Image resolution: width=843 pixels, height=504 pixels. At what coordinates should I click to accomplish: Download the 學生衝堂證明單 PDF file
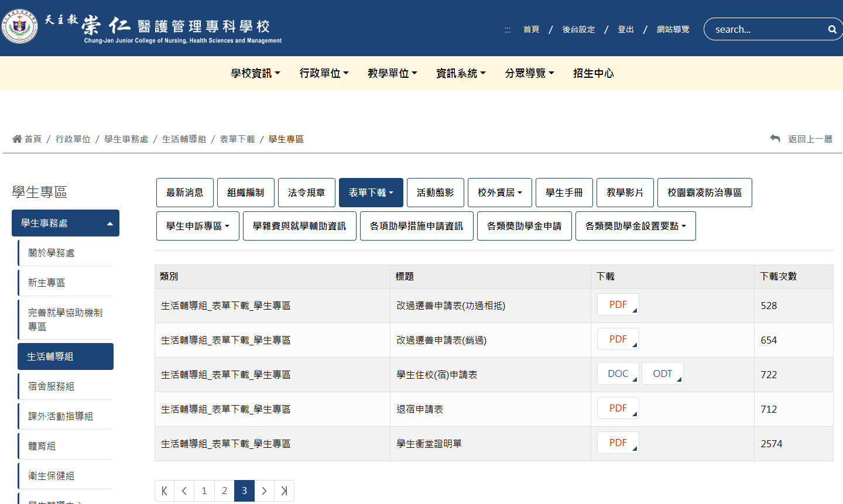618,443
